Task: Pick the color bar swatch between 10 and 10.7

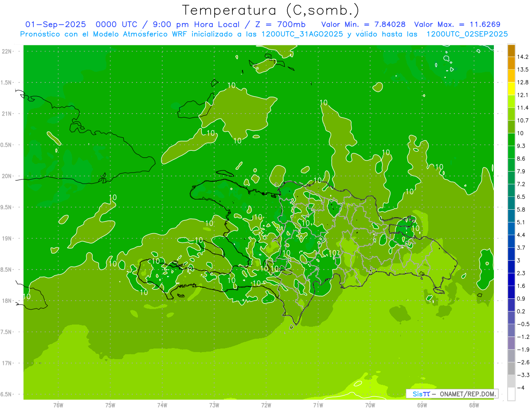Action: pyautogui.click(x=511, y=127)
